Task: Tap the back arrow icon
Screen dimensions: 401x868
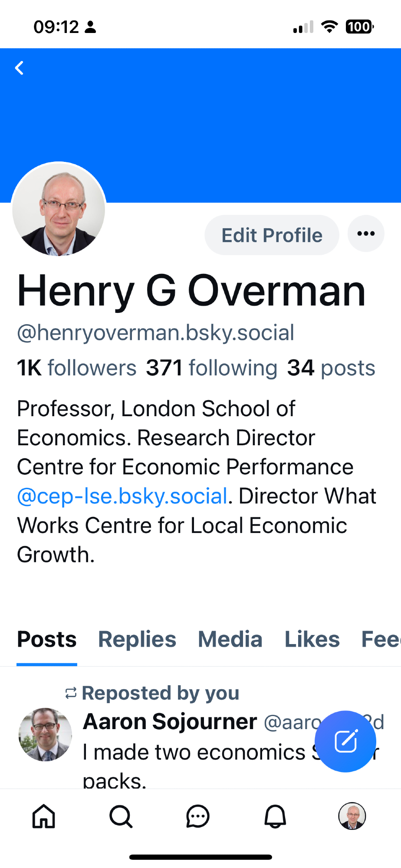Action: click(20, 68)
